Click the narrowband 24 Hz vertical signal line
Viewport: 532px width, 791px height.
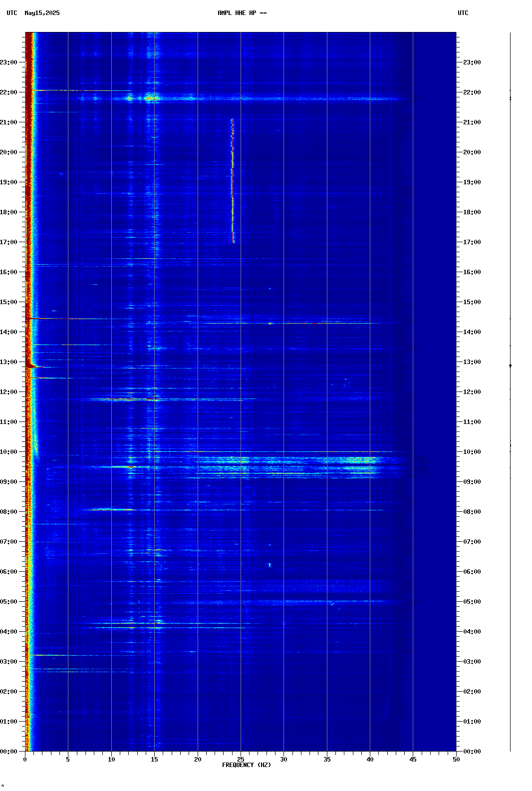(233, 181)
